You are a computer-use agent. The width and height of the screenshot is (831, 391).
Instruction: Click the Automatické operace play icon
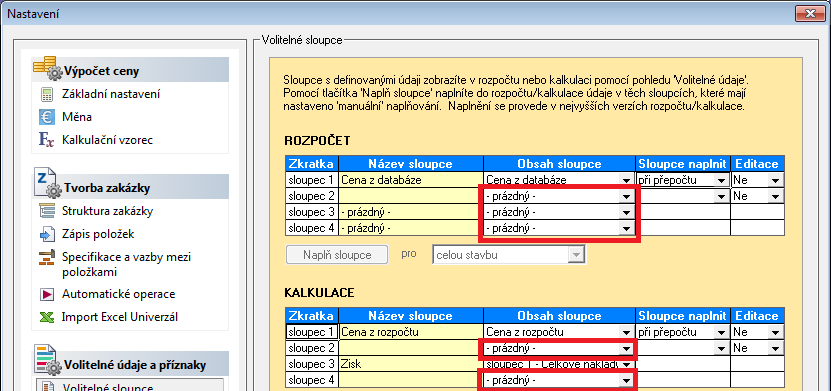coord(47,294)
